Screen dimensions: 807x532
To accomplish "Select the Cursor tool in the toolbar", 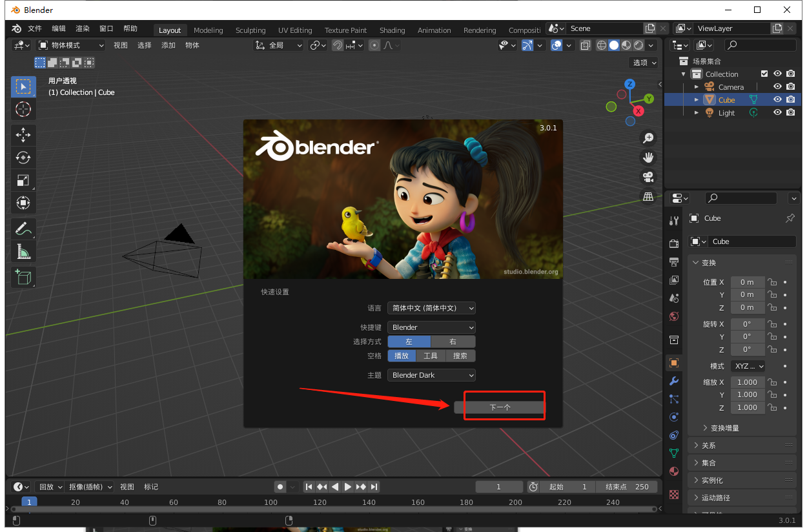I will (x=23, y=109).
